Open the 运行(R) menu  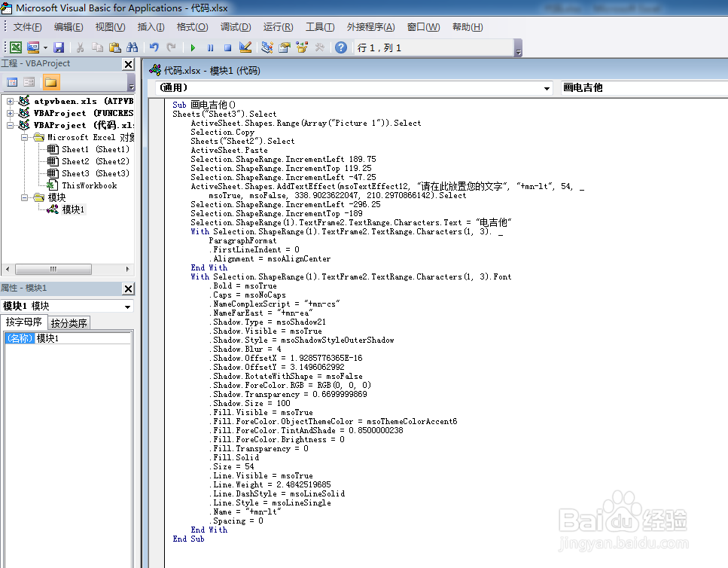pos(278,27)
